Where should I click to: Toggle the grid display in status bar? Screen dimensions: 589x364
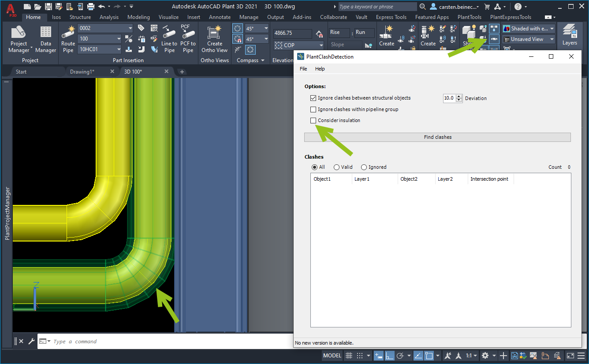click(x=349, y=356)
